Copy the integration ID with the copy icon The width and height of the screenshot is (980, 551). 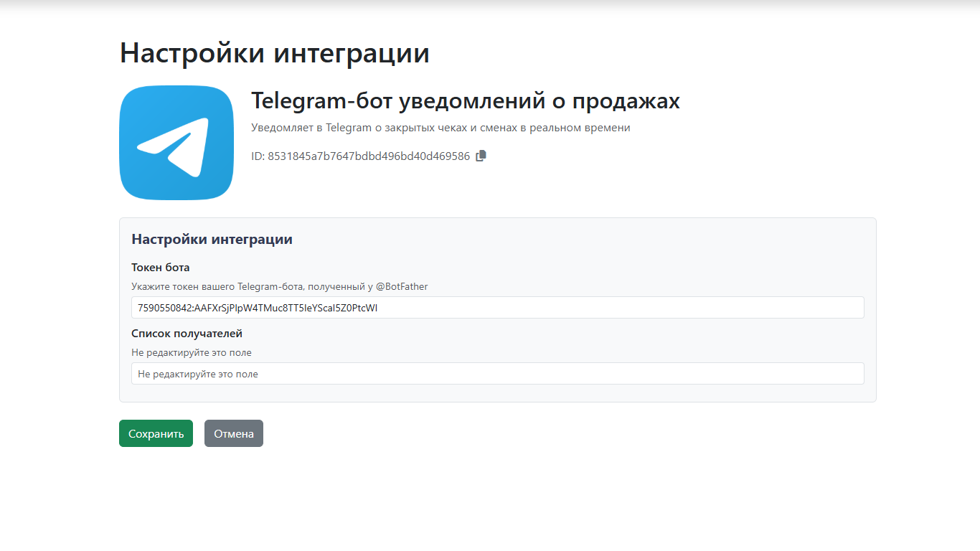point(481,156)
